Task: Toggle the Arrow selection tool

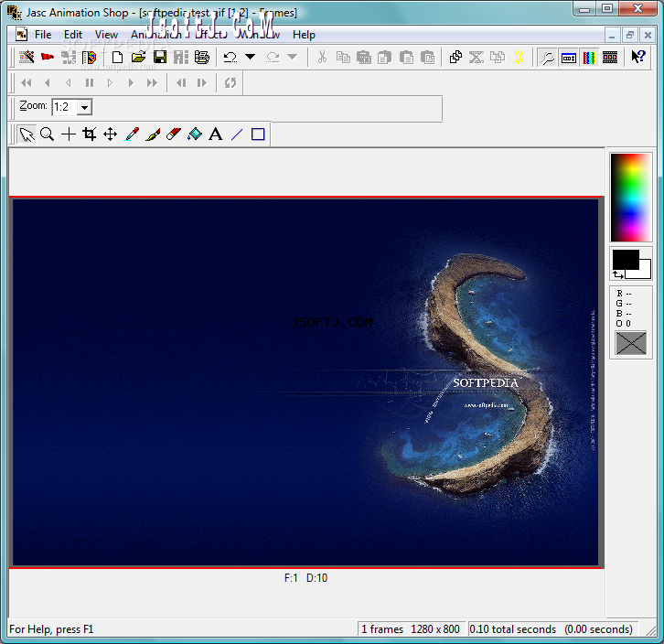Action: [27, 134]
